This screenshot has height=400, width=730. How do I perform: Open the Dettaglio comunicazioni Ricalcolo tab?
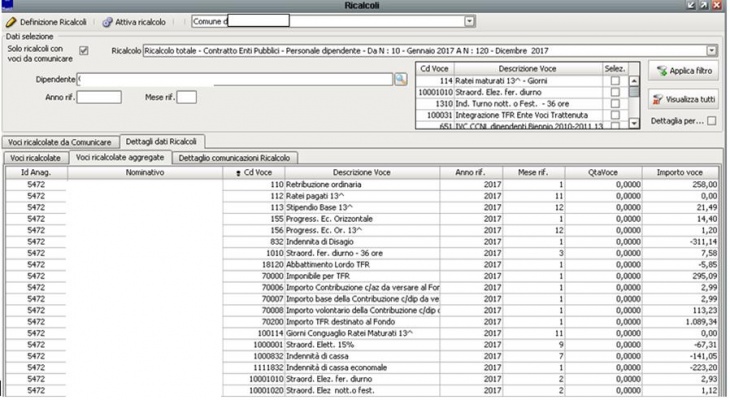234,158
